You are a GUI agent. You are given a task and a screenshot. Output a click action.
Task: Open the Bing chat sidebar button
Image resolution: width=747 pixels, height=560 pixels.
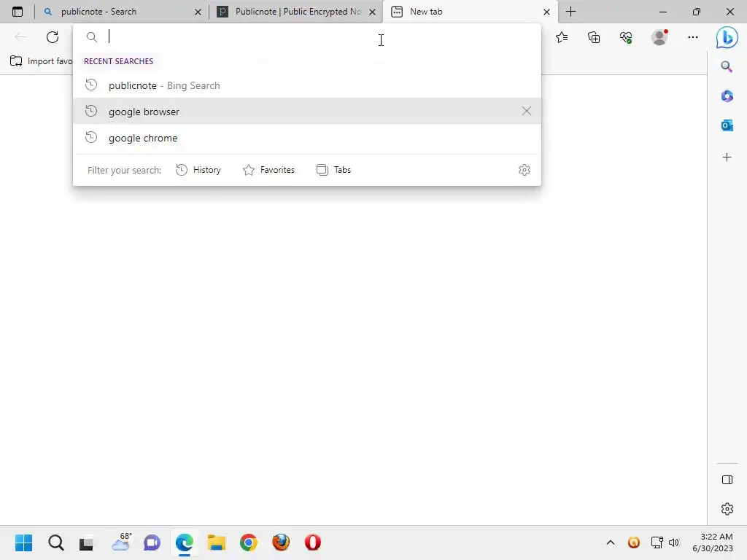click(727, 37)
